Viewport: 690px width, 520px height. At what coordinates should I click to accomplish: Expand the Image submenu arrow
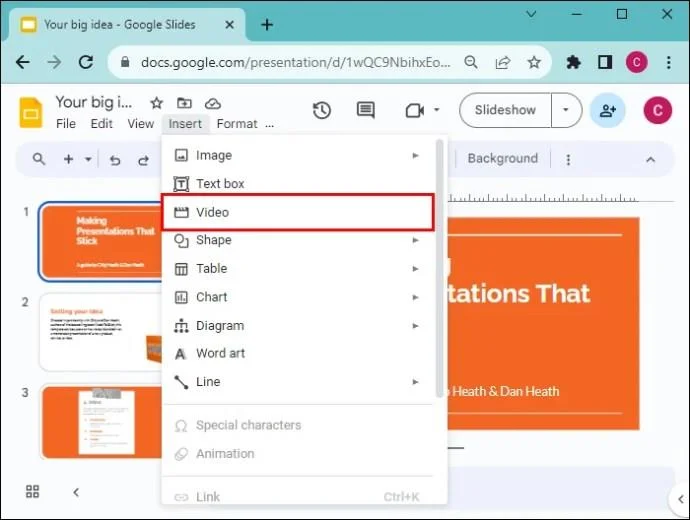click(x=415, y=155)
